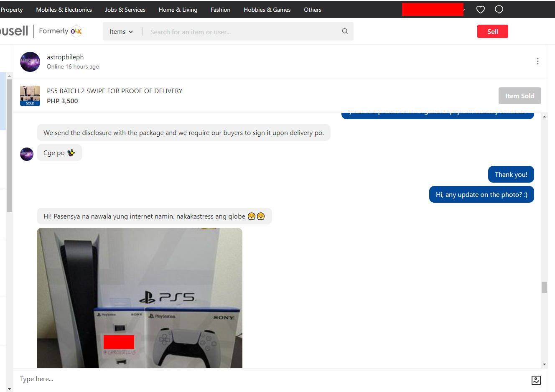Open Home & Living category menu
This screenshot has height=392, width=555.
[178, 10]
